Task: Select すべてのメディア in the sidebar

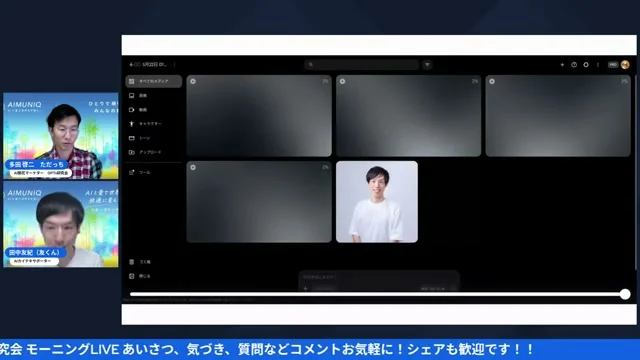Action: pyautogui.click(x=154, y=81)
